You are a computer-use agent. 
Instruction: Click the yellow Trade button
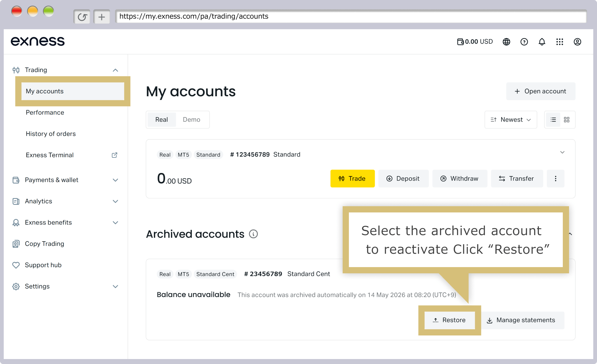pyautogui.click(x=353, y=179)
